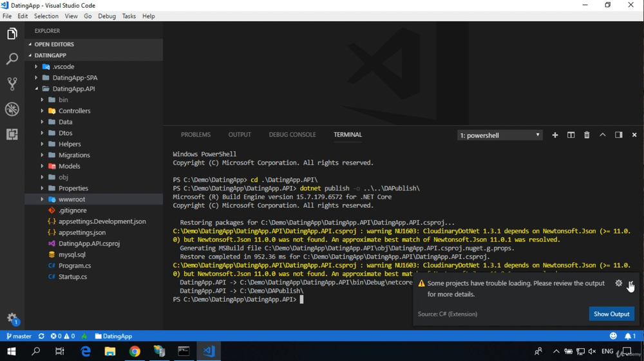Image resolution: width=644 pixels, height=361 pixels.
Task: Maximize the panel size with up chevron
Action: pos(603,135)
